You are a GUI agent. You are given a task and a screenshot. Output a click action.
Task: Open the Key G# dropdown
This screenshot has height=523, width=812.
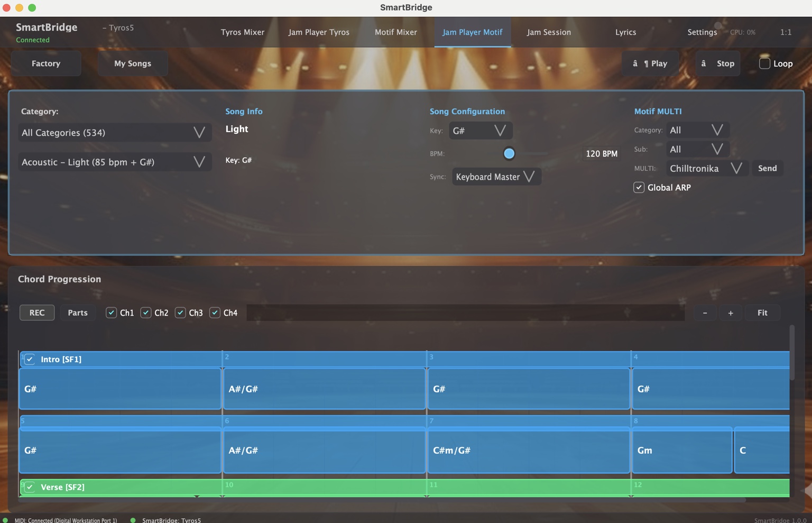[480, 130]
